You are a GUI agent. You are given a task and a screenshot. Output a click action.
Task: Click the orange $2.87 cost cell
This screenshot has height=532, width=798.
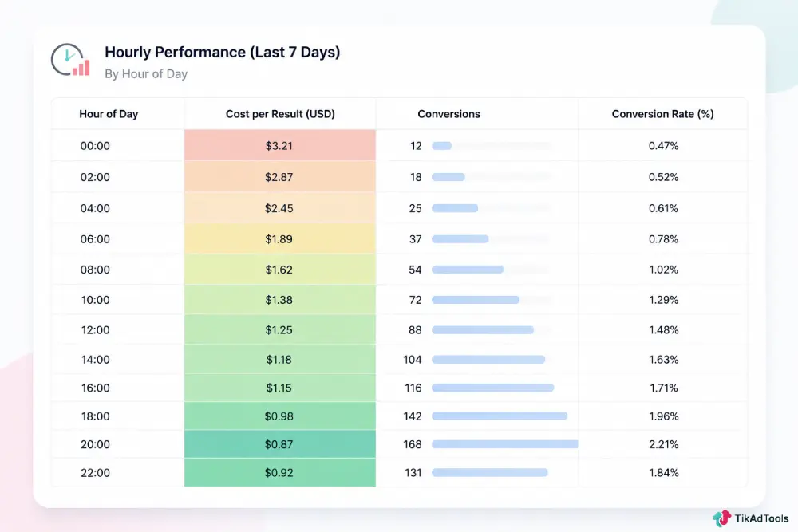[x=280, y=177]
